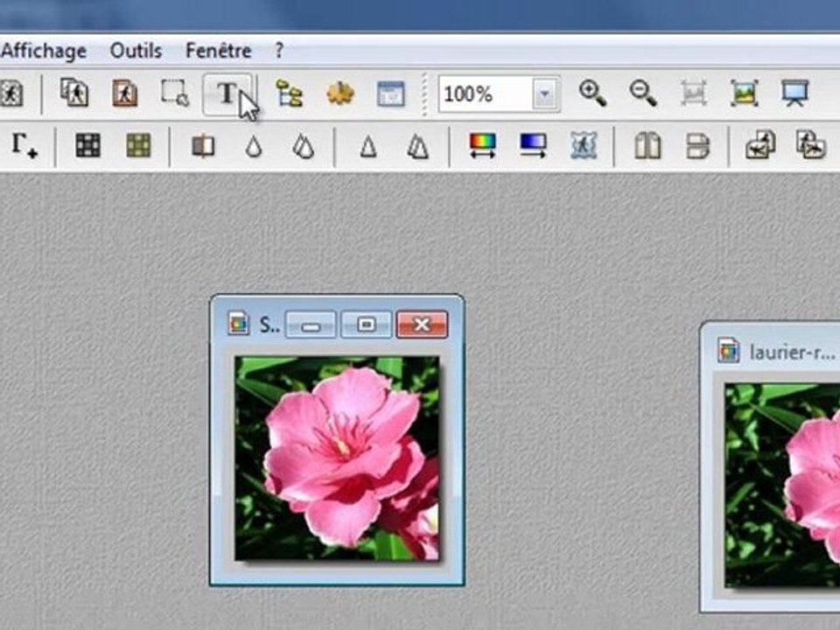Viewport: 840px width, 630px height.
Task: Click the flower image in laurier-r... window
Action: [x=782, y=485]
